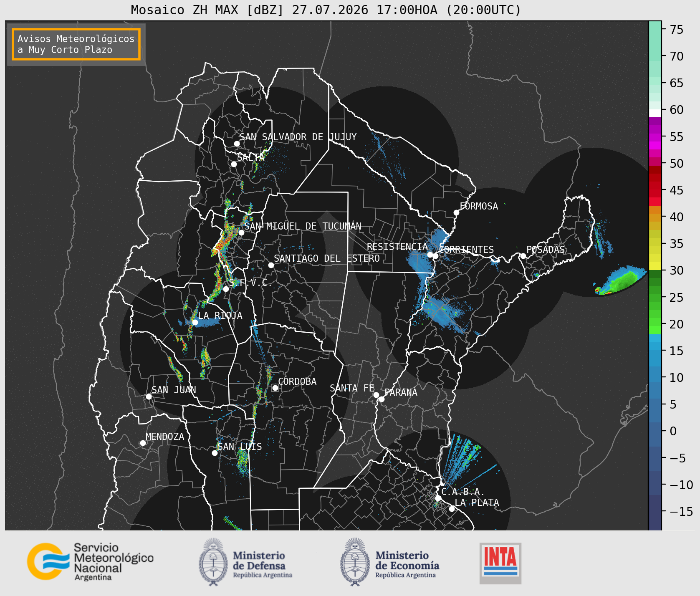Select the Salta city marker dot

[234, 164]
